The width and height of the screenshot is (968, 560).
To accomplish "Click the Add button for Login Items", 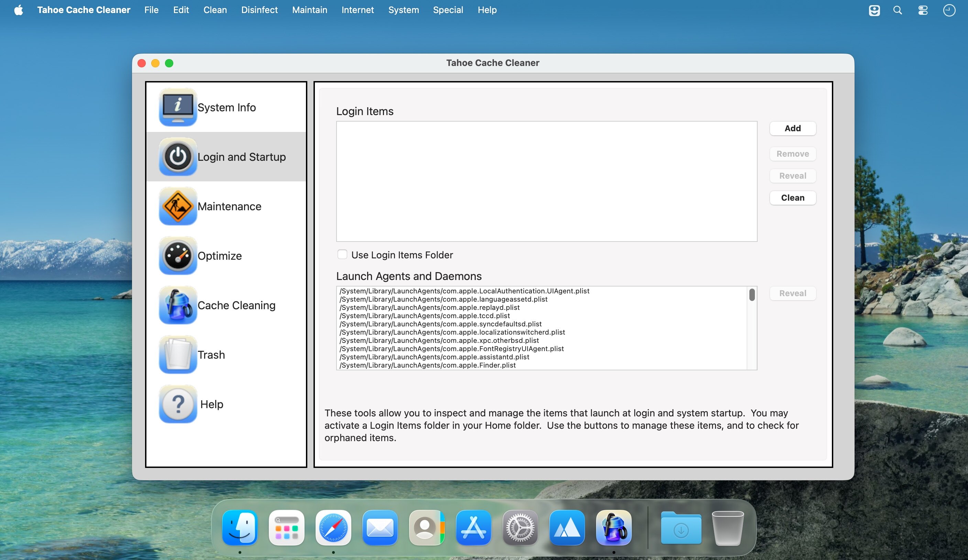I will tap(793, 128).
